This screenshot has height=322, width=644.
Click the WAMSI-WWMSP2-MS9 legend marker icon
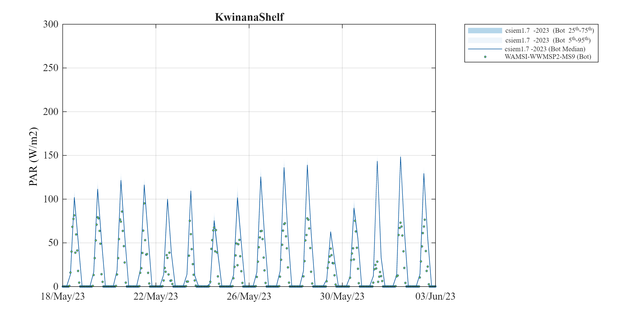pyautogui.click(x=485, y=57)
